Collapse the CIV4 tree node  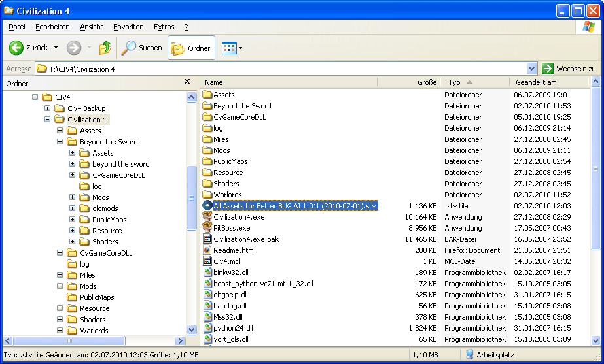pos(35,97)
